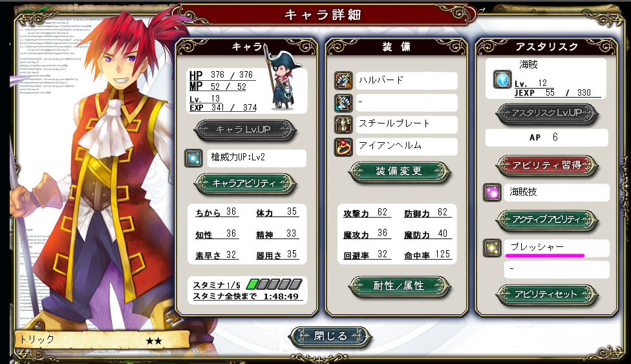
Task: Click the アビリティセット button
Action: tap(548, 295)
